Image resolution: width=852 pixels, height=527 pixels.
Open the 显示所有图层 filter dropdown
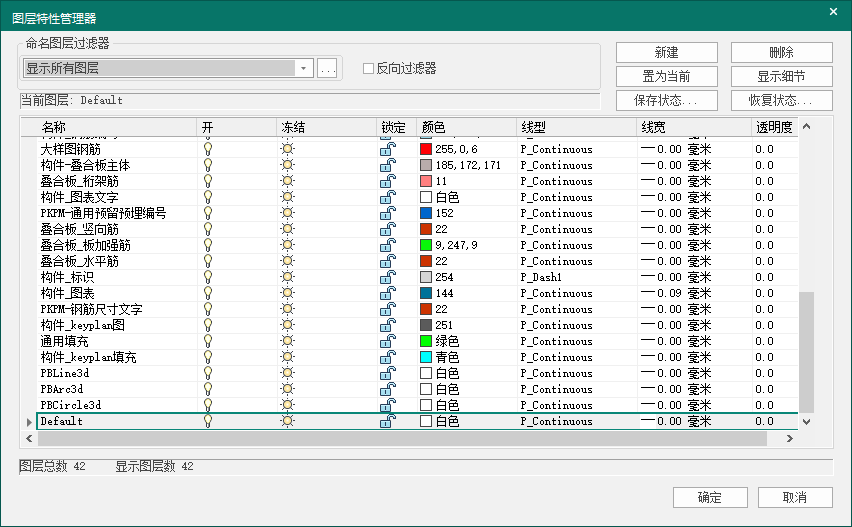pos(304,68)
